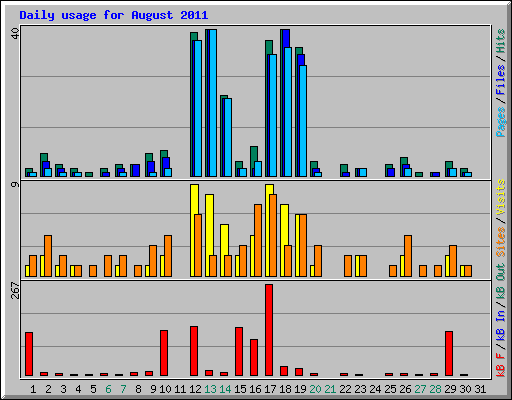The height and width of the screenshot is (400, 512).
Task: Click the day 17 pages bar in the top chart
Action: click(x=273, y=115)
